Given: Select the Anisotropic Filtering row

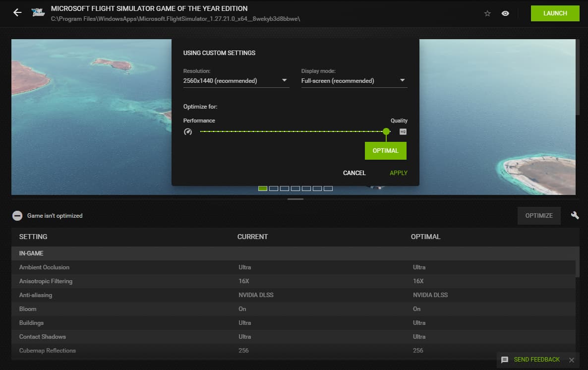Looking at the screenshot, I should (293, 281).
